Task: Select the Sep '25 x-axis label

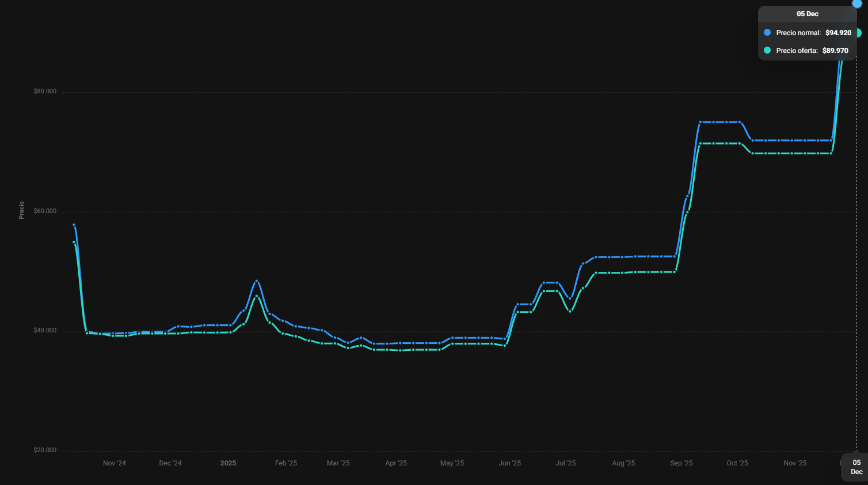Action: 681,463
